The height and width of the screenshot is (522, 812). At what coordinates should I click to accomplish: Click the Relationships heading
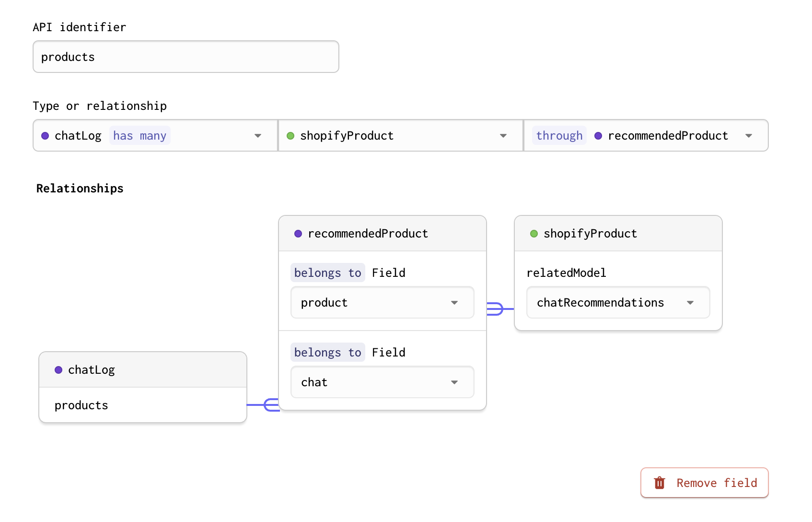pyautogui.click(x=80, y=188)
